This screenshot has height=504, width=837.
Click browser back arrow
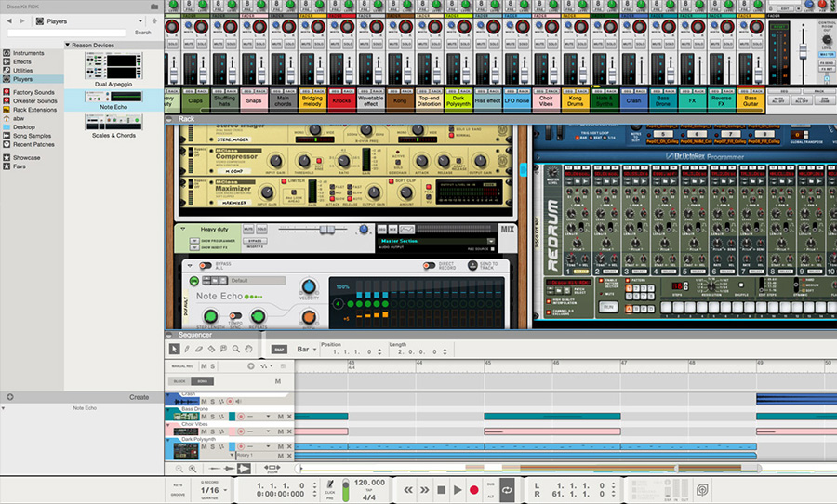(x=9, y=20)
